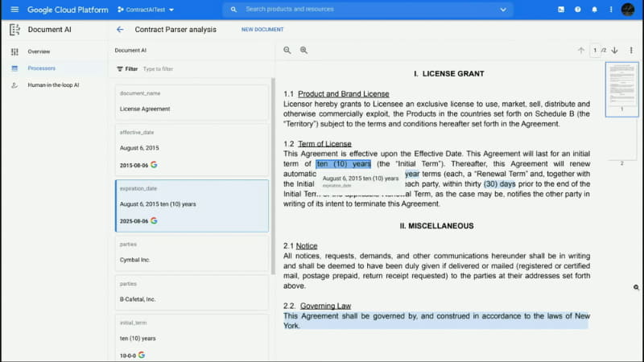Open the top bar three-dot settings menu

coord(611,10)
